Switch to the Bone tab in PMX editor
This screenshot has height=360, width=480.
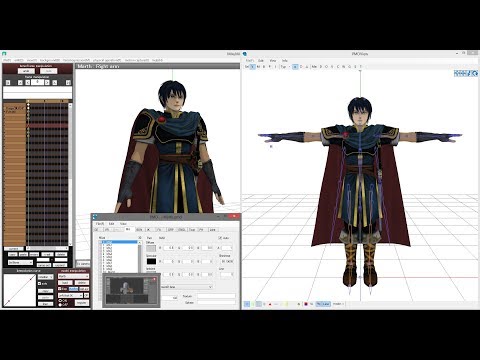[x=139, y=230]
